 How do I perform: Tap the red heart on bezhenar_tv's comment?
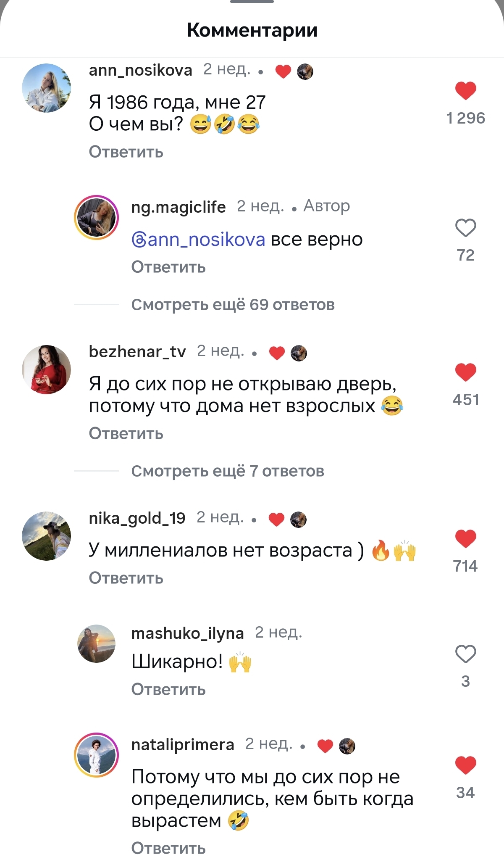point(465,372)
